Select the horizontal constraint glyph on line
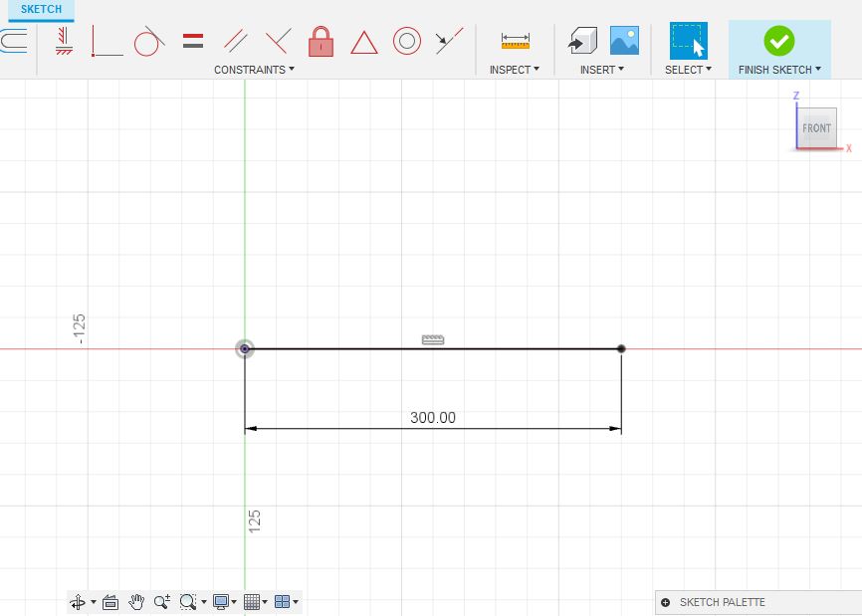This screenshot has width=862, height=616. (433, 339)
